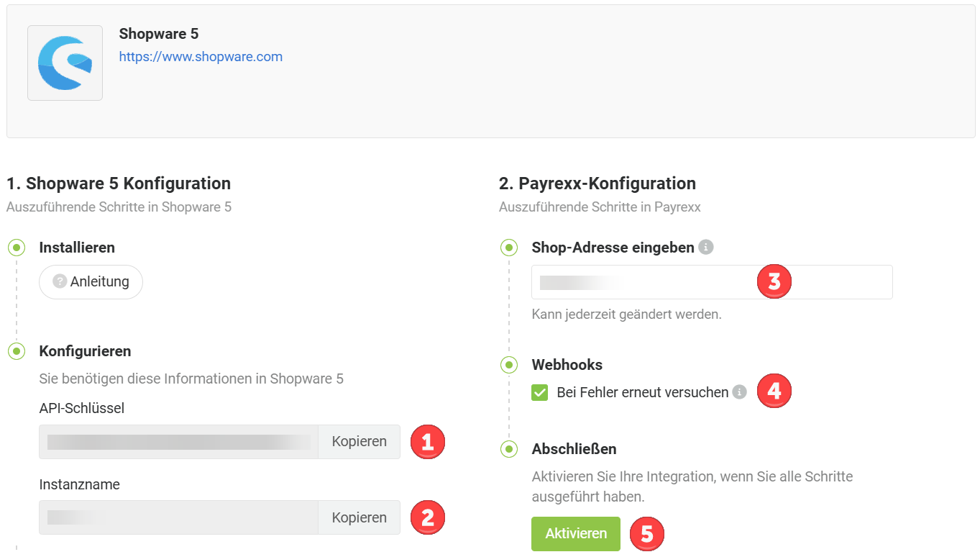Screen dimensions: 980x557
Task: Toggle Bei Fehler erneut versuchen checkbox
Action: [540, 393]
